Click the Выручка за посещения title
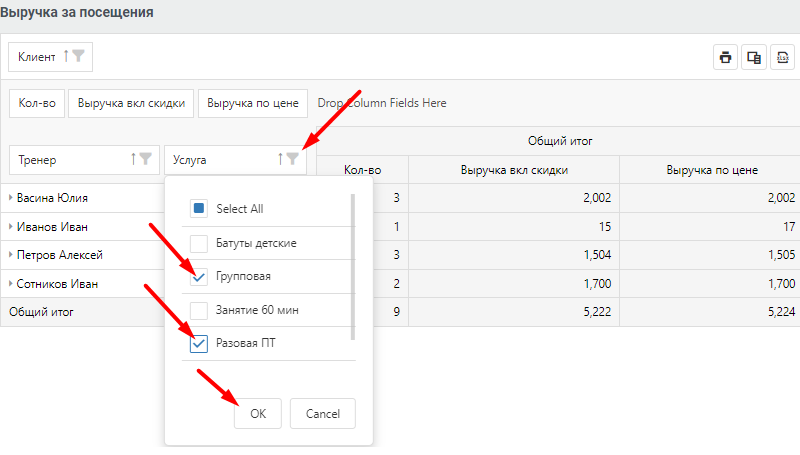Image resolution: width=800 pixels, height=455 pixels. (77, 12)
